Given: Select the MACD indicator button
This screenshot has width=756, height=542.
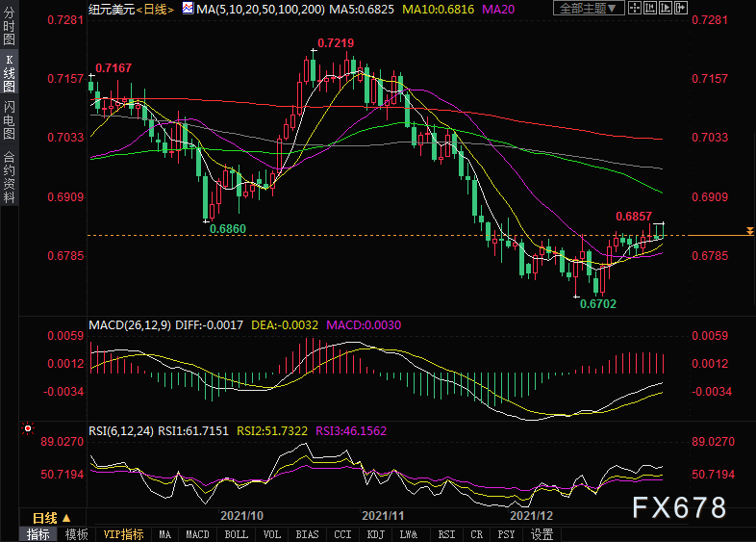Looking at the screenshot, I should click(197, 534).
